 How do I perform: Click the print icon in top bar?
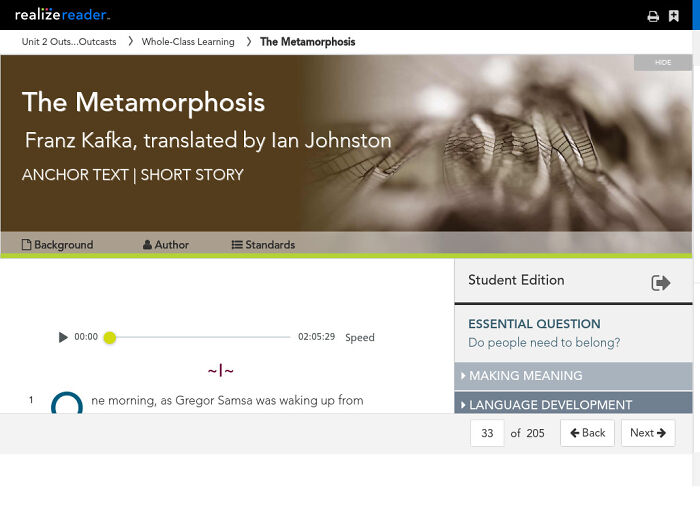pos(653,16)
